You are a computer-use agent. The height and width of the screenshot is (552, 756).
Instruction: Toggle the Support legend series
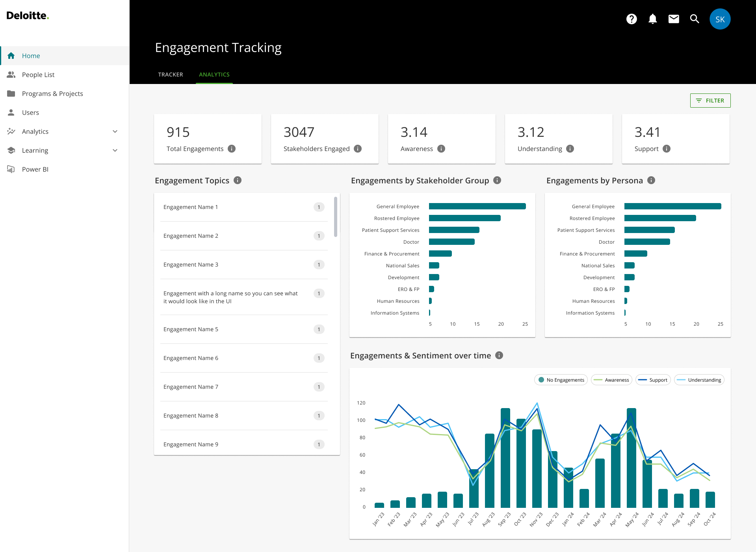[653, 380]
